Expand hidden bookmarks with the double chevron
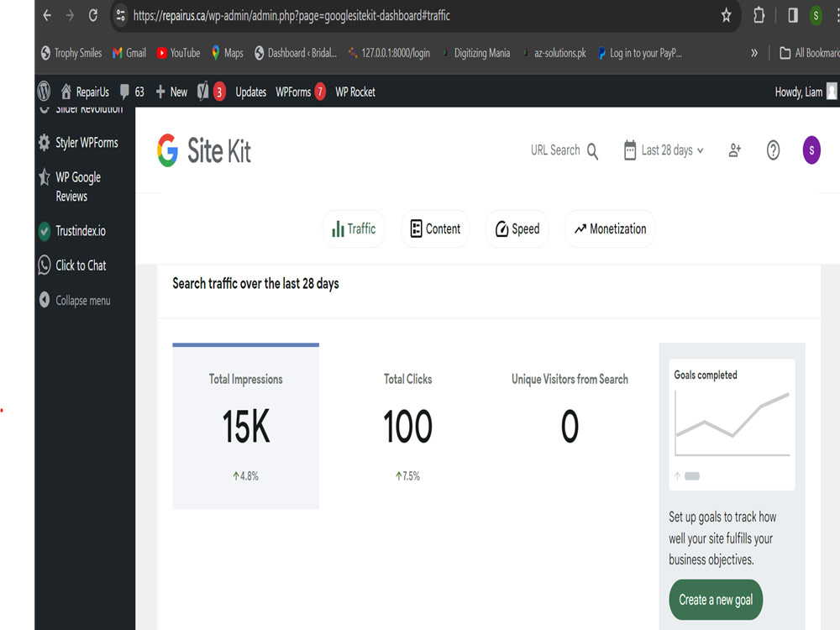 coord(754,53)
